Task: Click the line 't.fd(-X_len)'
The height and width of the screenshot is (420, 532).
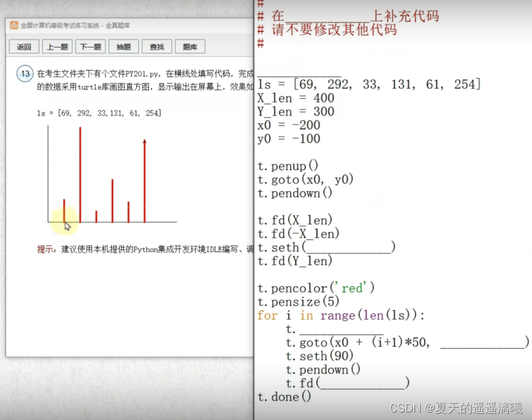Action: [299, 234]
